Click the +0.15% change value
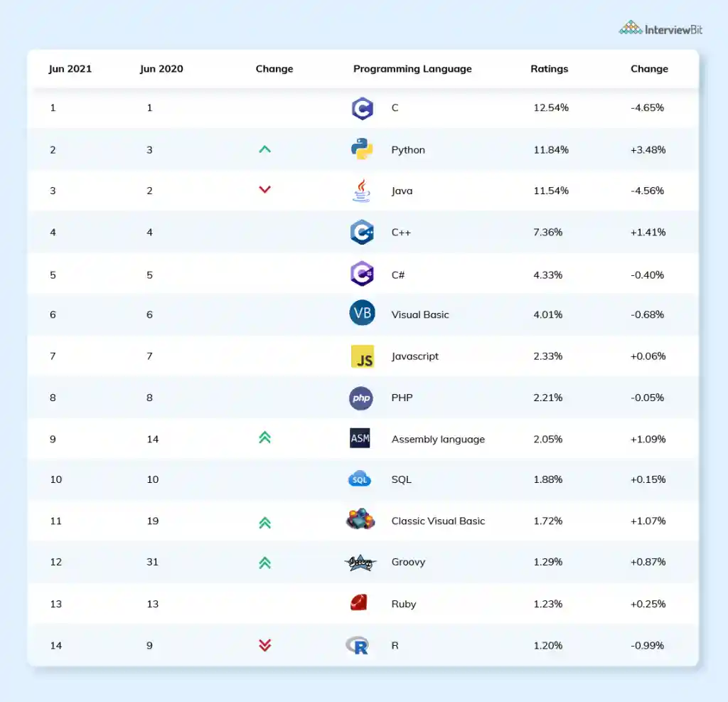Viewport: 728px width, 702px height. pos(648,479)
